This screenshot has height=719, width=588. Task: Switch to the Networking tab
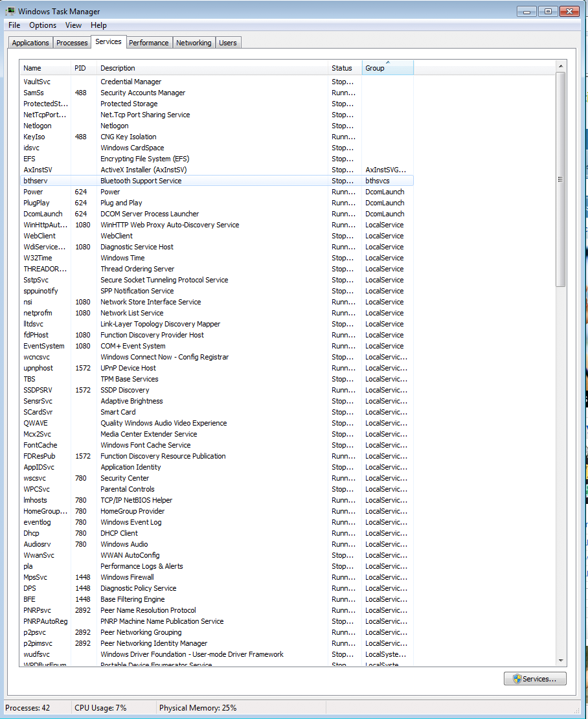point(194,43)
